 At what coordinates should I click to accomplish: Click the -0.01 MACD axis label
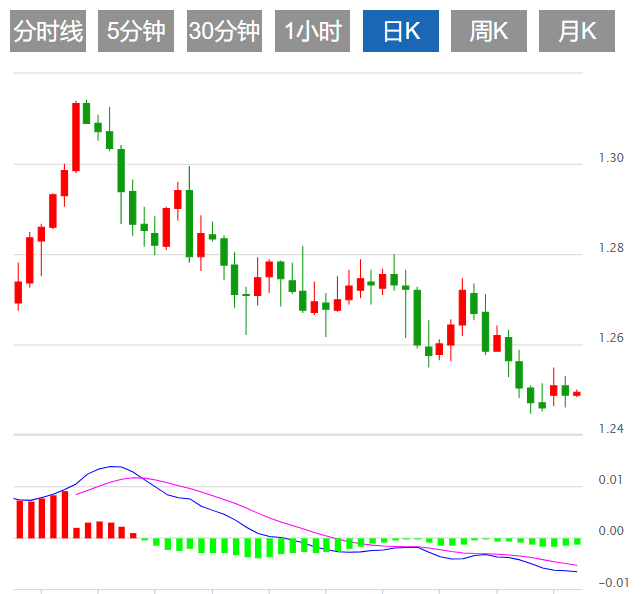[614, 582]
